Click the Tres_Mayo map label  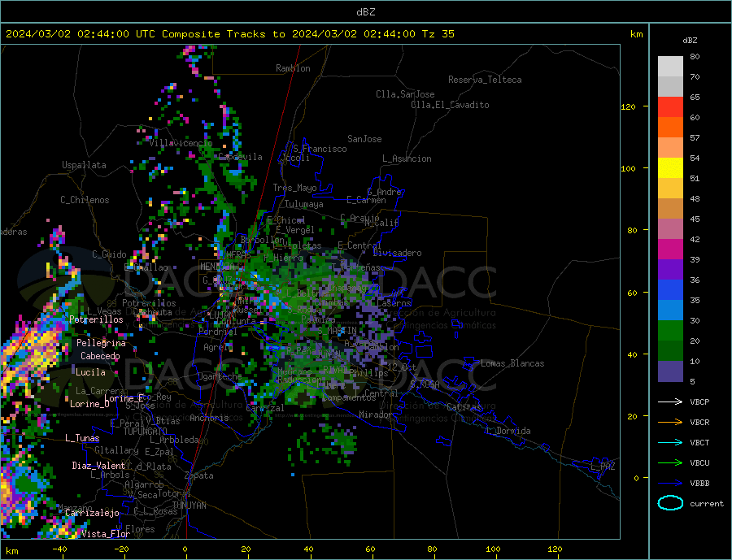pos(294,188)
